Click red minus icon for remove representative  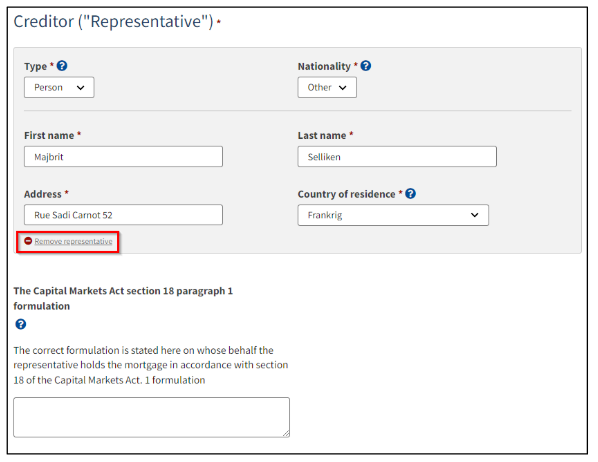click(x=28, y=241)
